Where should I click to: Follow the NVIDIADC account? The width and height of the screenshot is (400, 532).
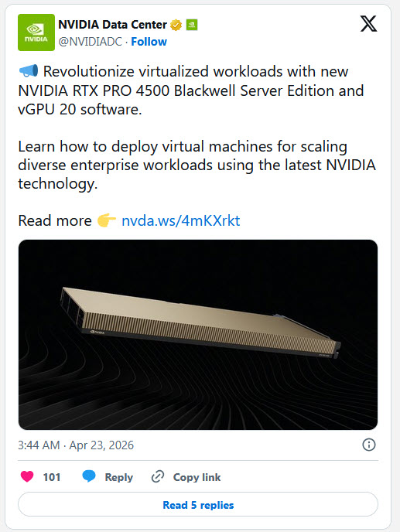(x=149, y=42)
